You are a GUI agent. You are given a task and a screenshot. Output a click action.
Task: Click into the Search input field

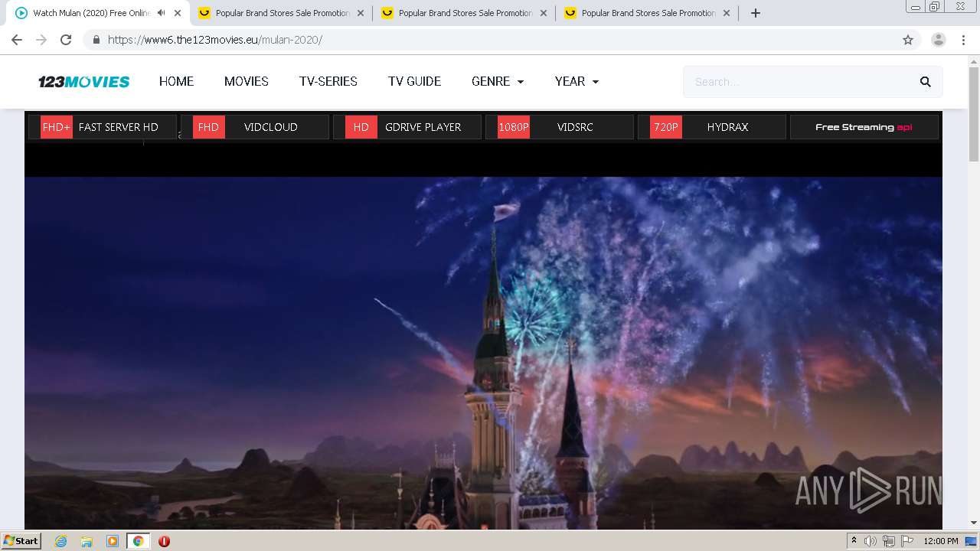pyautogui.click(x=800, y=82)
